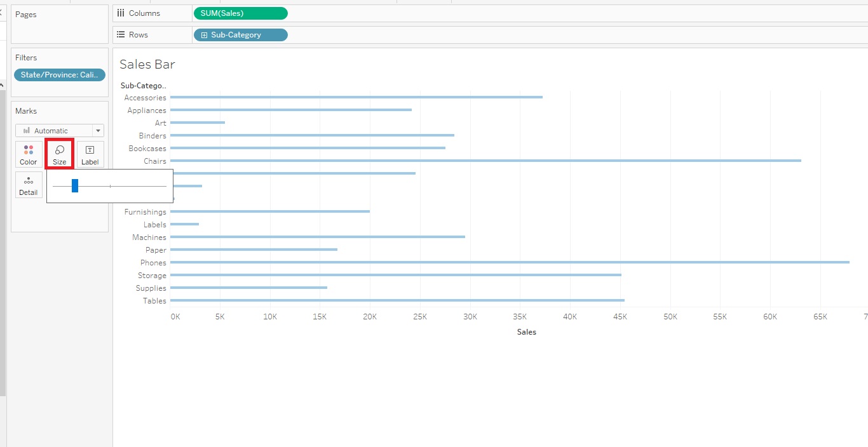Click the Columns shelf icon
The height and width of the screenshot is (447, 868).
click(121, 13)
